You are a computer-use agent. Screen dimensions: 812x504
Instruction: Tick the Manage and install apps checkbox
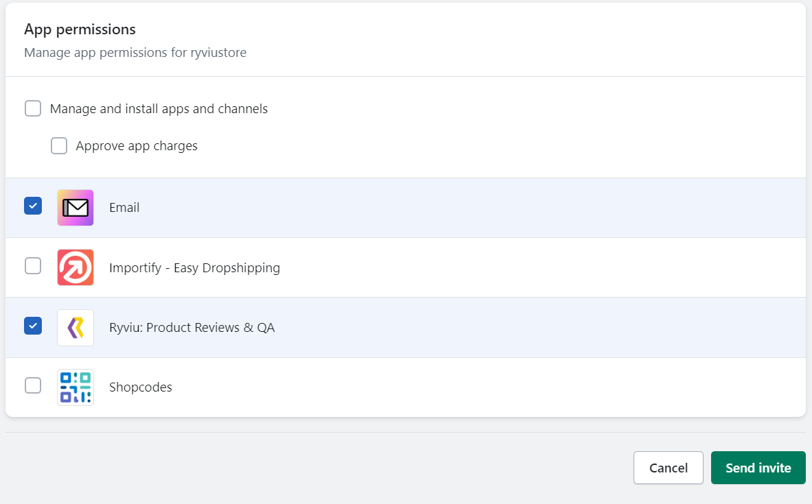[33, 108]
